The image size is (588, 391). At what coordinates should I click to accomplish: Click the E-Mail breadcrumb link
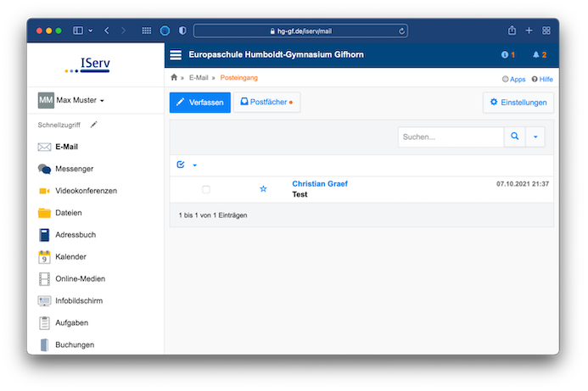coord(199,77)
